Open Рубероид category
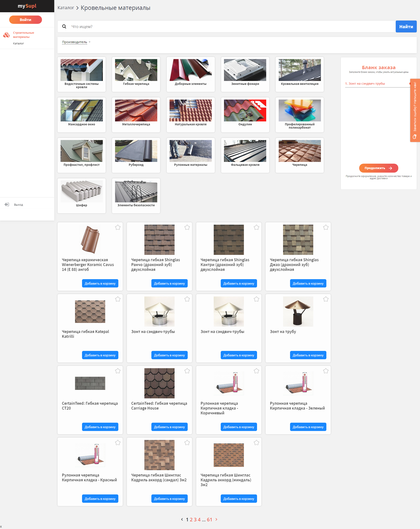 tap(136, 155)
